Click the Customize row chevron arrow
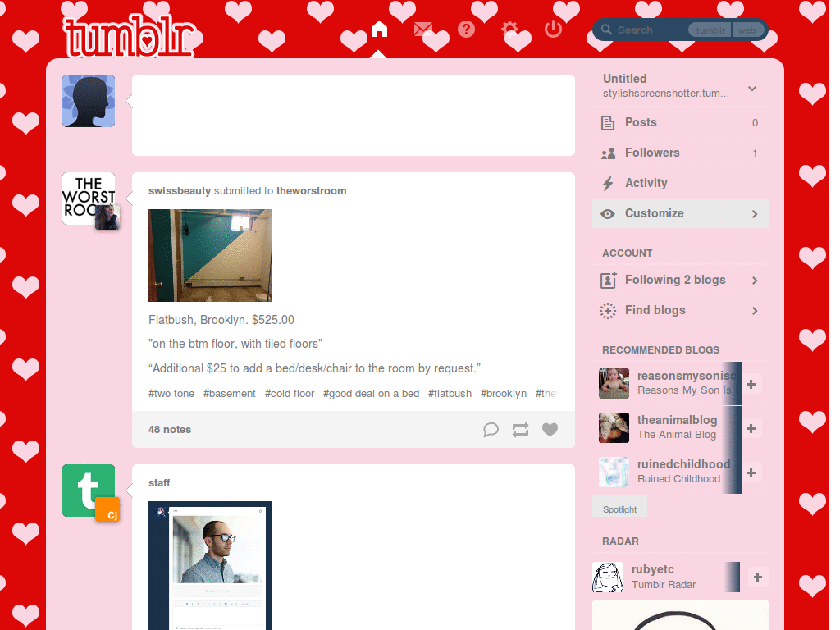Viewport: 840px width, 630px height. click(x=755, y=214)
